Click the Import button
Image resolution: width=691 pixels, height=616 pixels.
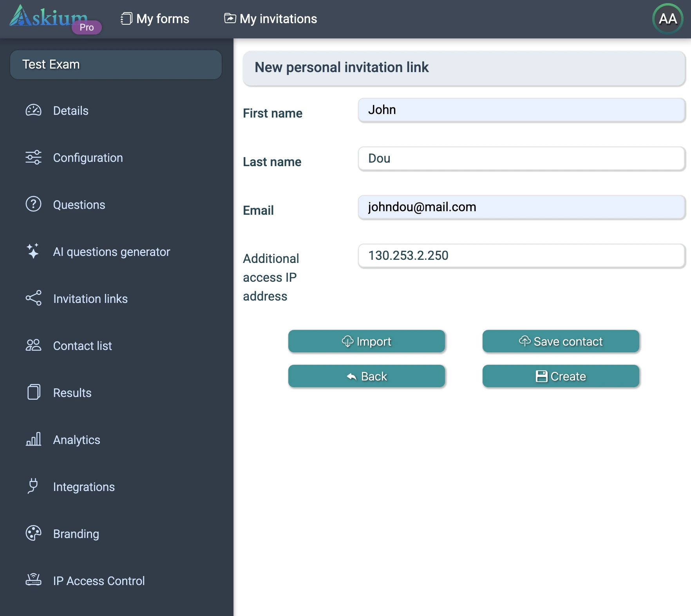[x=366, y=341]
